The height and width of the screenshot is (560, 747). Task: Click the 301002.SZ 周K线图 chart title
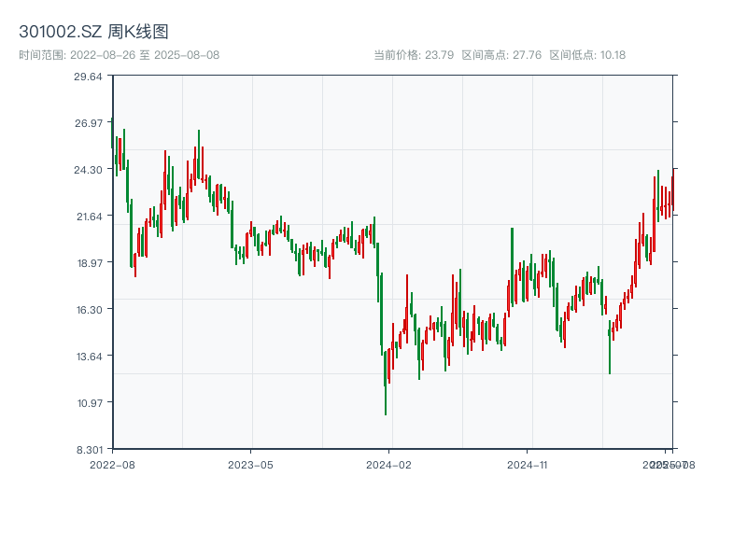click(93, 32)
